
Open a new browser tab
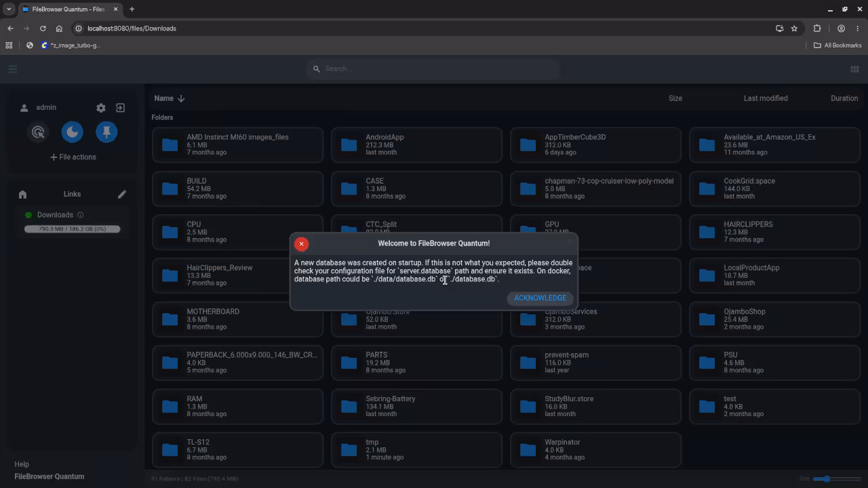tap(132, 9)
